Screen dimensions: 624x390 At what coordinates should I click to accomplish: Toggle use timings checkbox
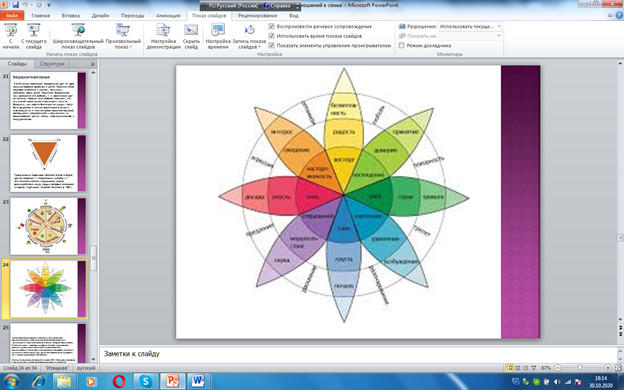click(x=272, y=36)
